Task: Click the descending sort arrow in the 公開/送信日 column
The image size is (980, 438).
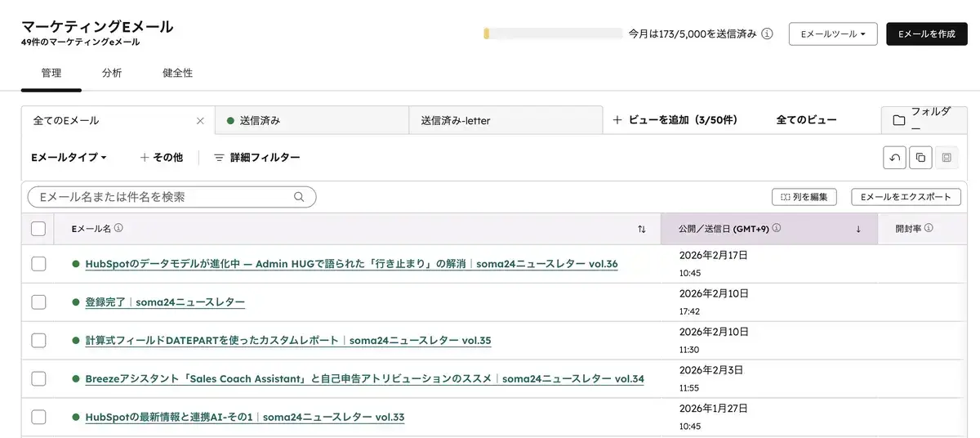Action: [858, 230]
